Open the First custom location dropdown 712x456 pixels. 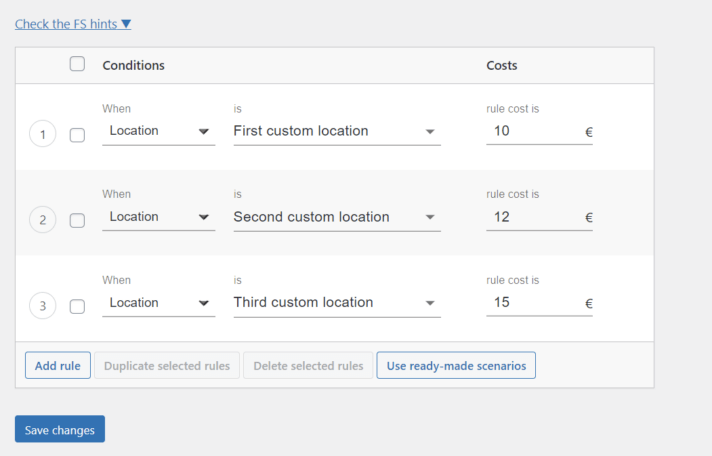(x=336, y=131)
